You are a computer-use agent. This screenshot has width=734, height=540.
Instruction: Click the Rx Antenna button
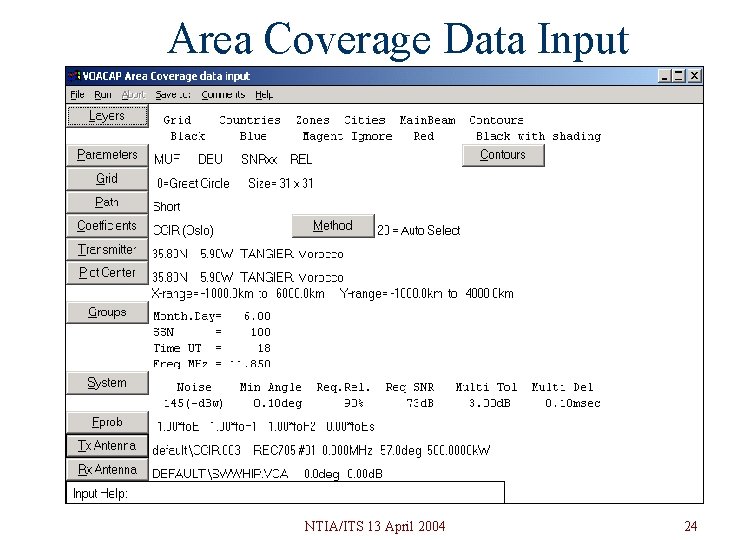[107, 469]
